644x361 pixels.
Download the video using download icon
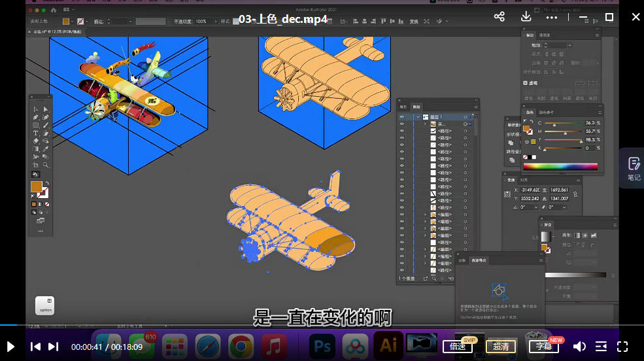pos(526,17)
